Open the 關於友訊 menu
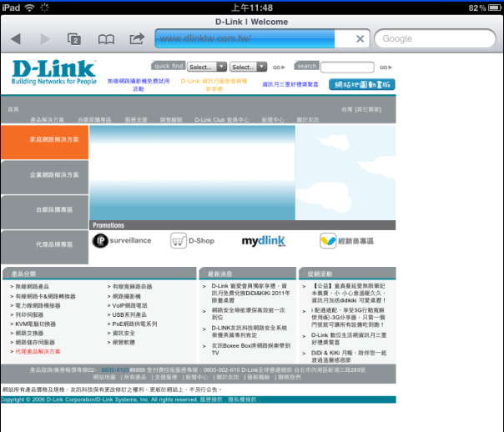The height and width of the screenshot is (432, 504). pyautogui.click(x=308, y=120)
